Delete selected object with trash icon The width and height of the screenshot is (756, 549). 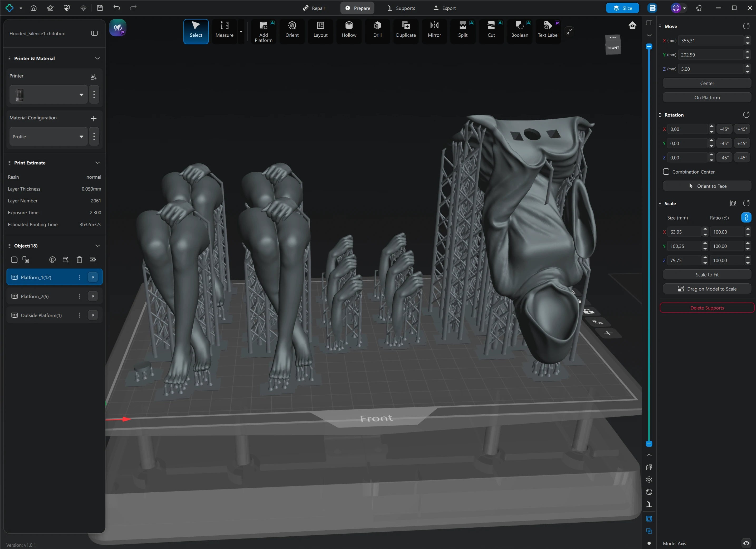tap(79, 260)
